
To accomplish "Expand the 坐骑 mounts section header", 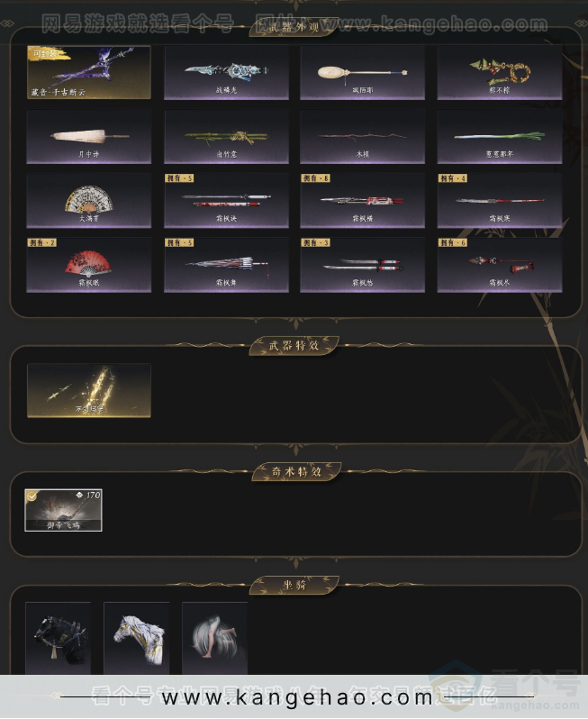I will pyautogui.click(x=294, y=585).
